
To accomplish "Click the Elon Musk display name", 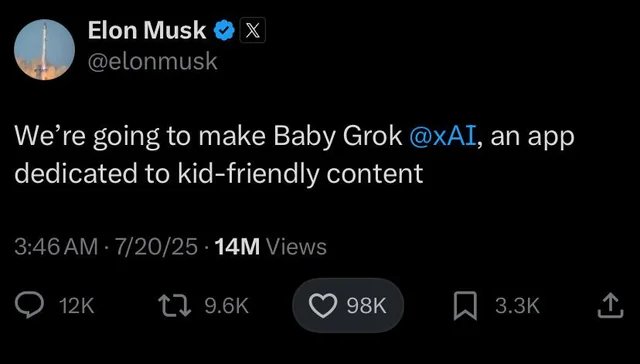I will point(147,31).
